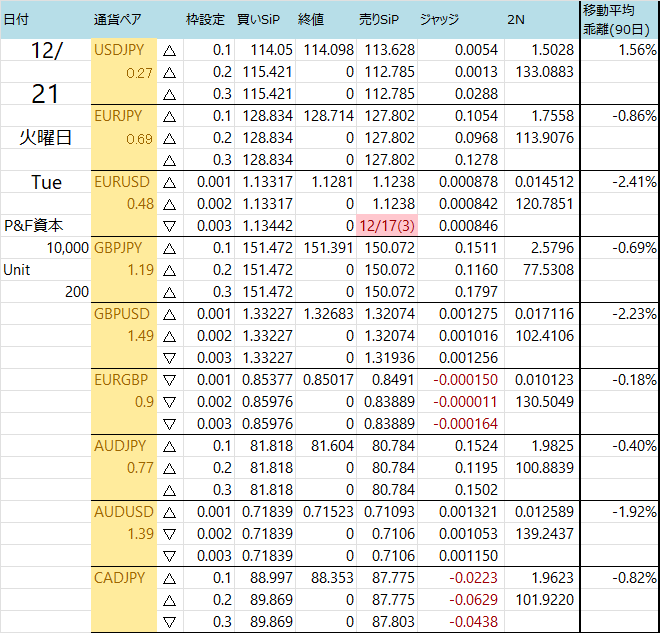The width and height of the screenshot is (660, 633).
Task: Click the up triangle in GBPJPY 0.1 row
Action: tap(170, 249)
